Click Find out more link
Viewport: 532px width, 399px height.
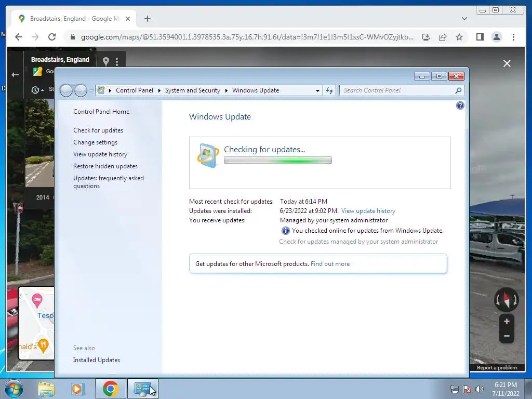[x=330, y=263]
